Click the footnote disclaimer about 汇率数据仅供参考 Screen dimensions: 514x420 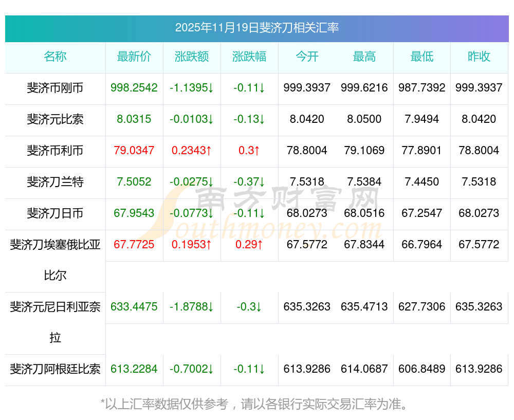pyautogui.click(x=255, y=404)
